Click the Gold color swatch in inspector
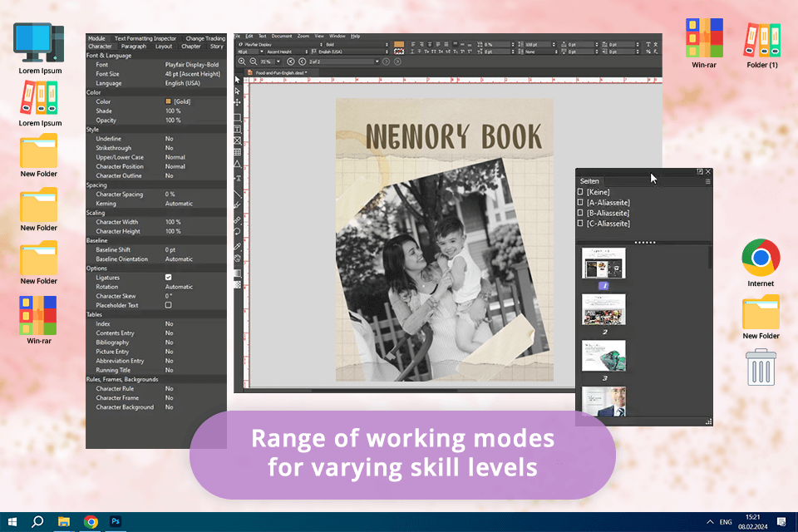798x532 pixels. pyautogui.click(x=169, y=101)
